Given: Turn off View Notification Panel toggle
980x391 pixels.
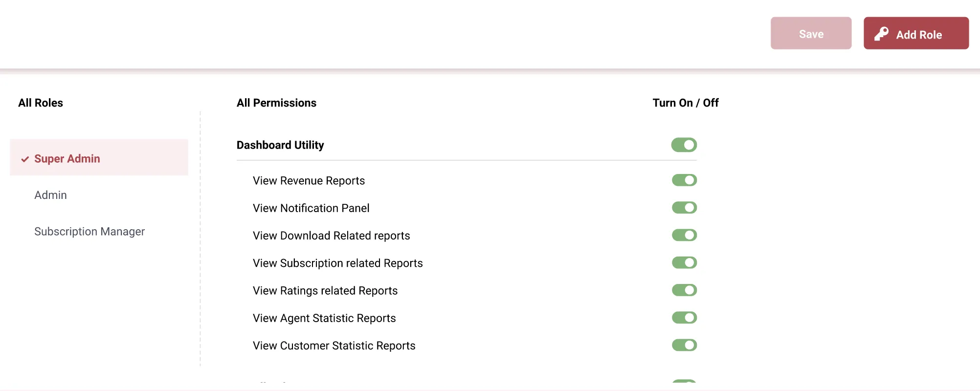Looking at the screenshot, I should coord(684,208).
